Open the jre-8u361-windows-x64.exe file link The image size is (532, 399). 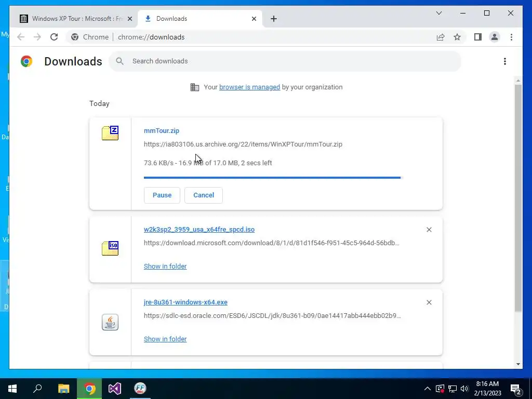tap(185, 302)
